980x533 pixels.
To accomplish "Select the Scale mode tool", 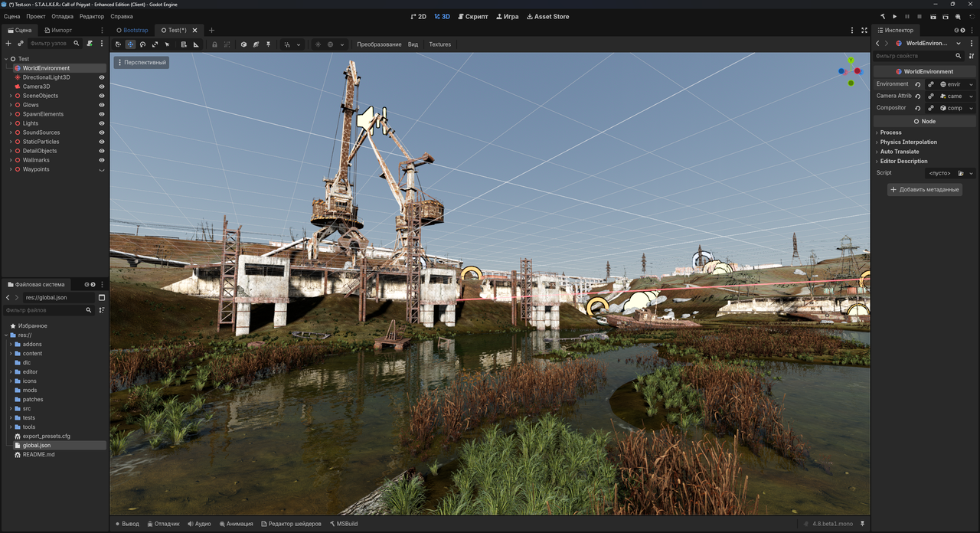I will click(x=155, y=44).
